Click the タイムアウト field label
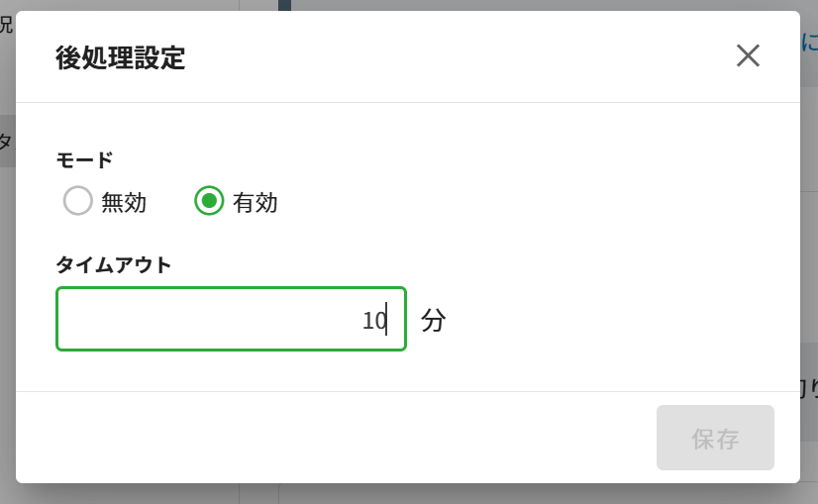This screenshot has width=818, height=504. [x=114, y=264]
